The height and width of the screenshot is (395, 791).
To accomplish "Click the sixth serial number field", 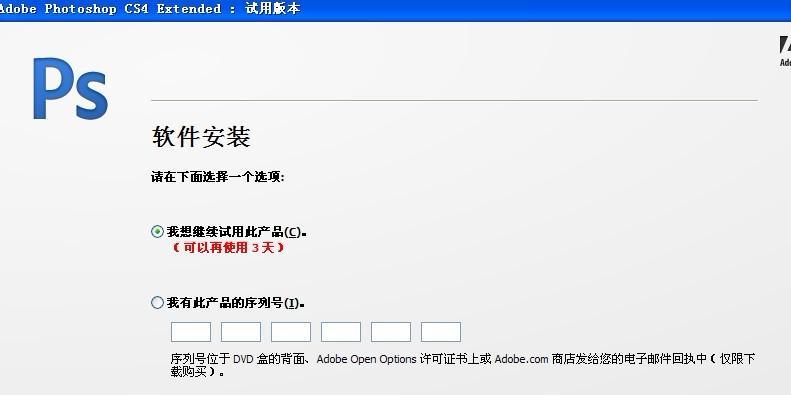I will (x=440, y=332).
